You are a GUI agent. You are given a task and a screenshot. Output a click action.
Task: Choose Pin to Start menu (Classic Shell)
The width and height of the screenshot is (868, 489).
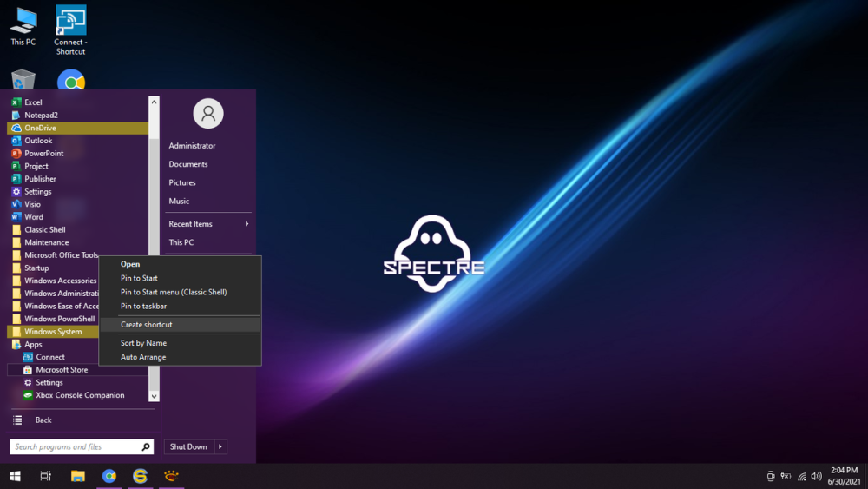tap(180, 292)
